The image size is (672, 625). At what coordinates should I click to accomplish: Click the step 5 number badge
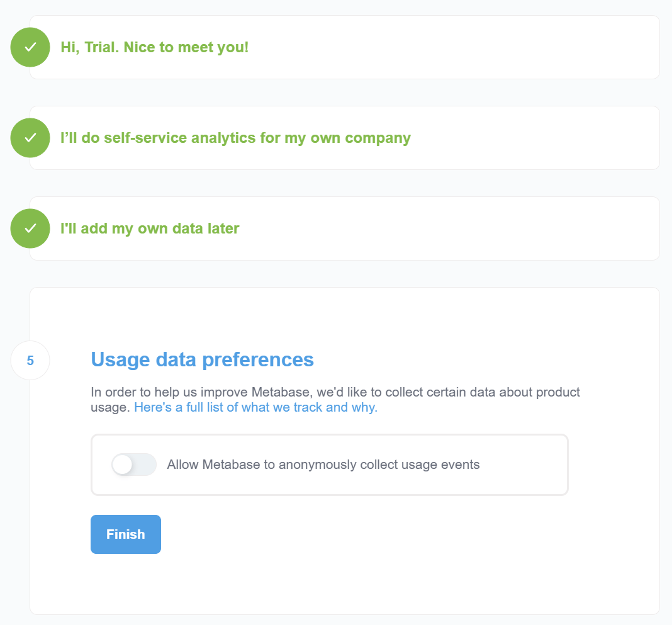click(x=30, y=361)
